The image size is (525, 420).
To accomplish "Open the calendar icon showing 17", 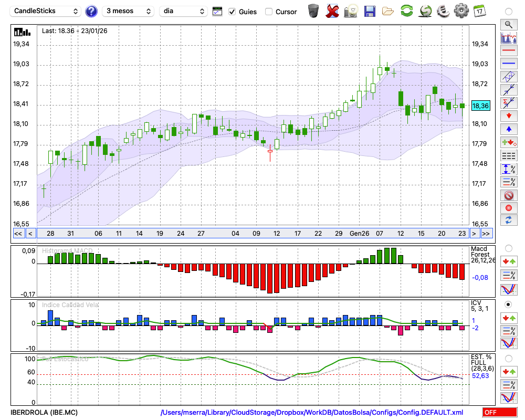I will point(479,11).
